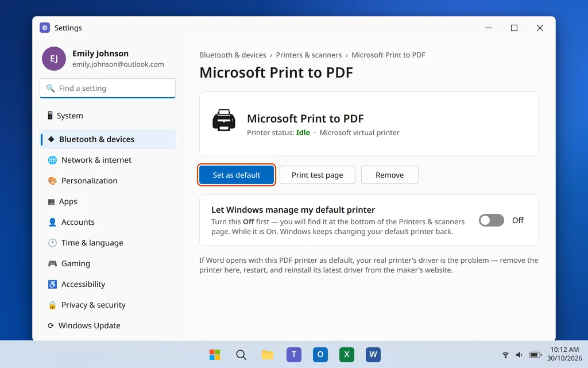
Task: Select System in the sidebar
Action: [x=107, y=116]
